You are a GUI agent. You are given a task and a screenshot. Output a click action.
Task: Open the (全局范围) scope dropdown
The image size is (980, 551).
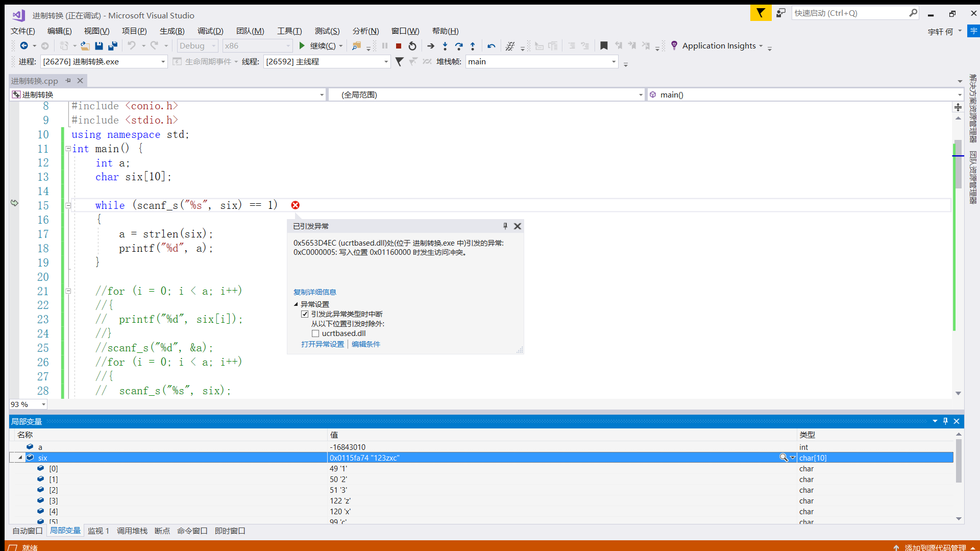(641, 95)
